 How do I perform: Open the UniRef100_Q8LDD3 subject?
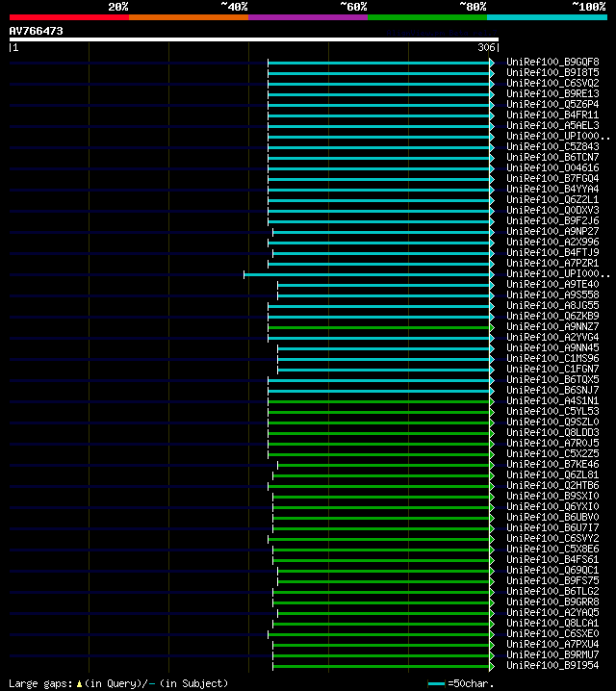coord(552,432)
